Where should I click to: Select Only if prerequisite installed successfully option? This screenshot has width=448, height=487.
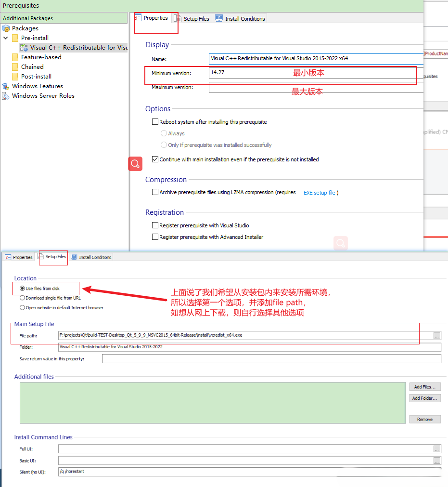(164, 145)
